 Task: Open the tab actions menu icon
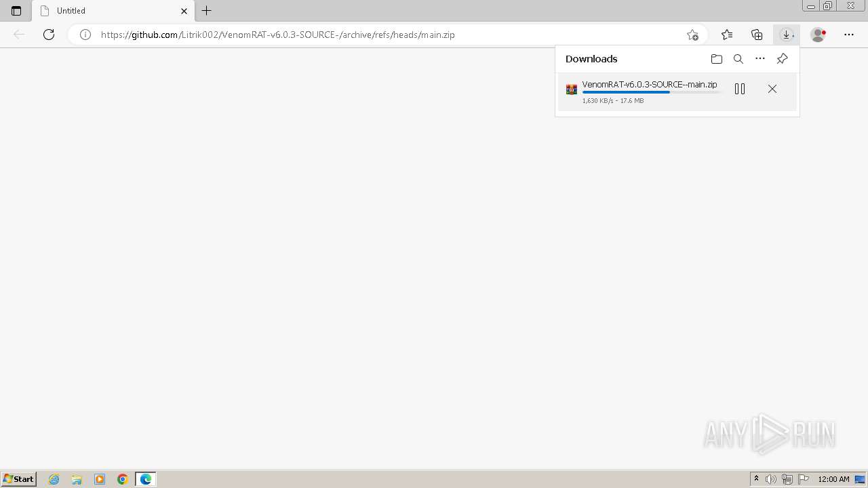pyautogui.click(x=16, y=11)
